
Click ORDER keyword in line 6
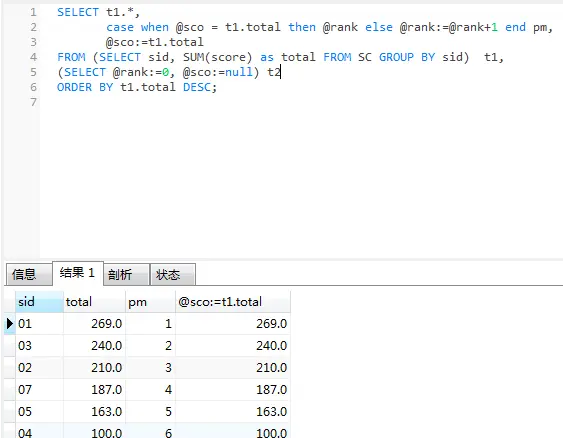(74, 87)
